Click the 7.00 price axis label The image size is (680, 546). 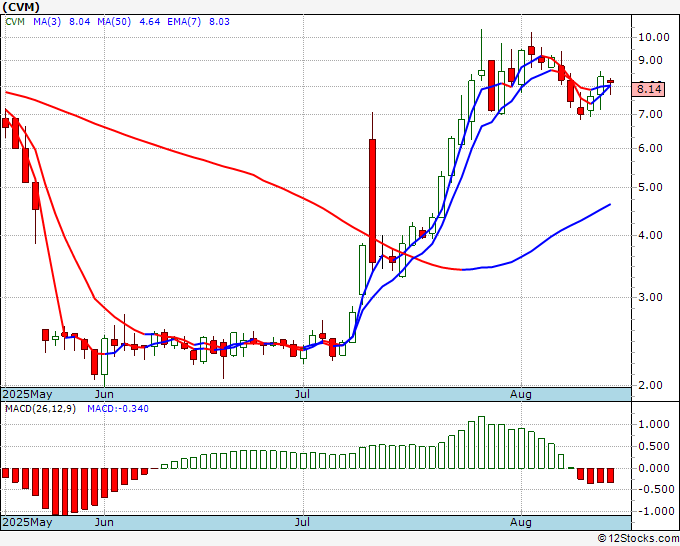(650, 114)
